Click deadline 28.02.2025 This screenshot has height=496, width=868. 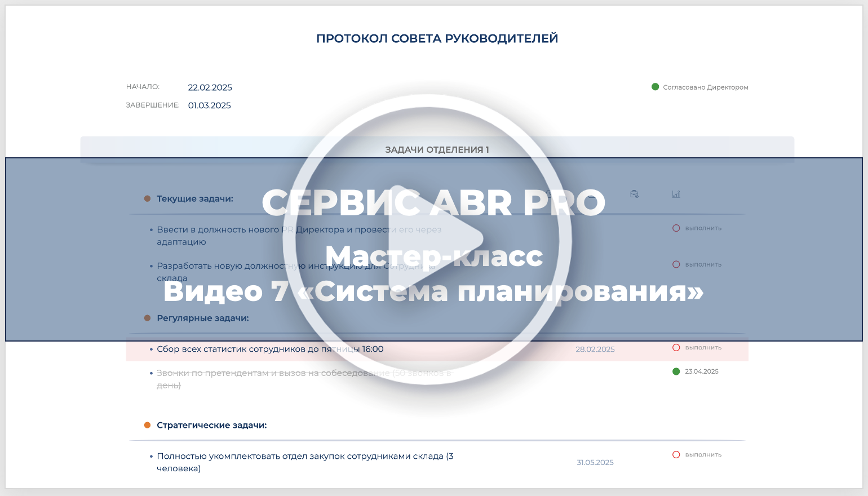[595, 349]
